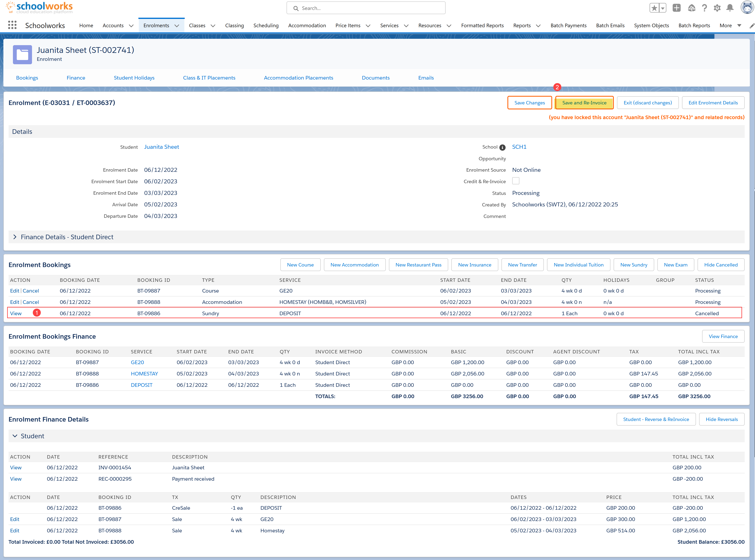Open the notifications bell icon

(x=730, y=8)
